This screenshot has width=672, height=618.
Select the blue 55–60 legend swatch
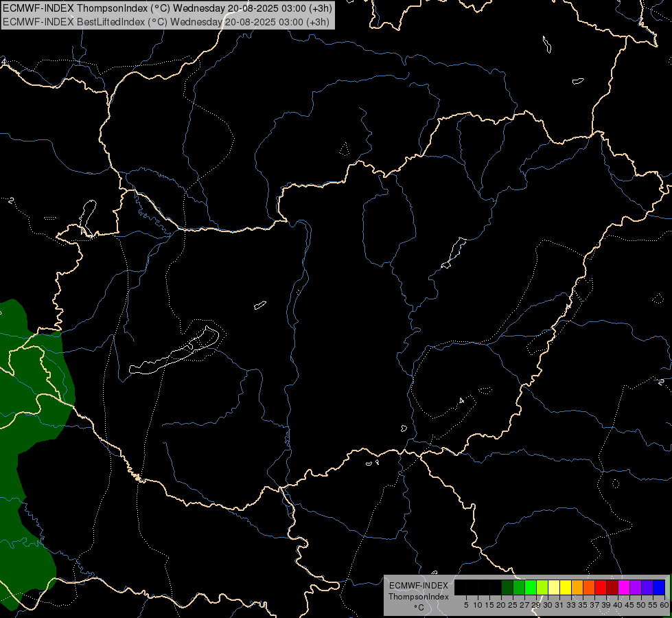pos(659,587)
